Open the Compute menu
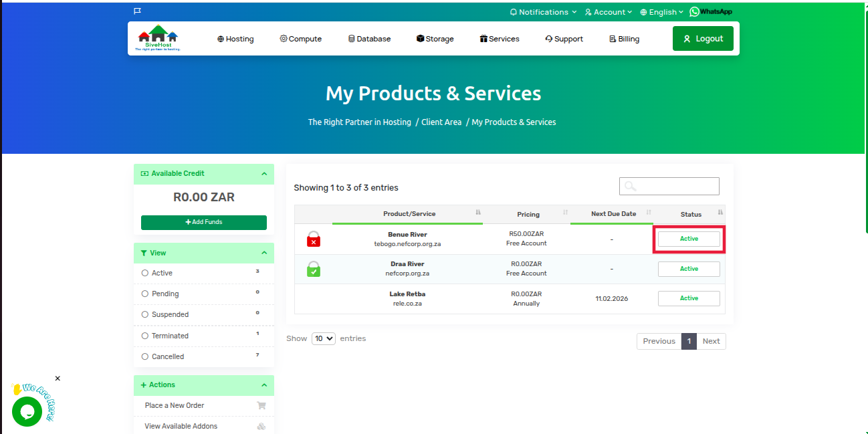868x434 pixels. pyautogui.click(x=301, y=39)
